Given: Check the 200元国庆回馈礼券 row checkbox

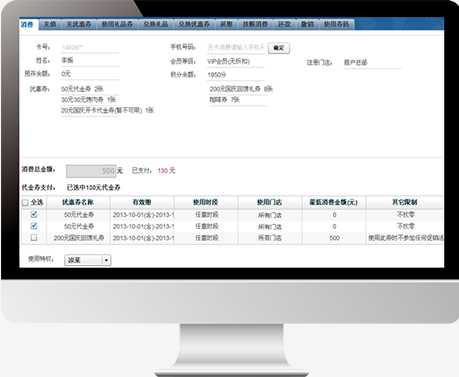Looking at the screenshot, I should point(34,238).
